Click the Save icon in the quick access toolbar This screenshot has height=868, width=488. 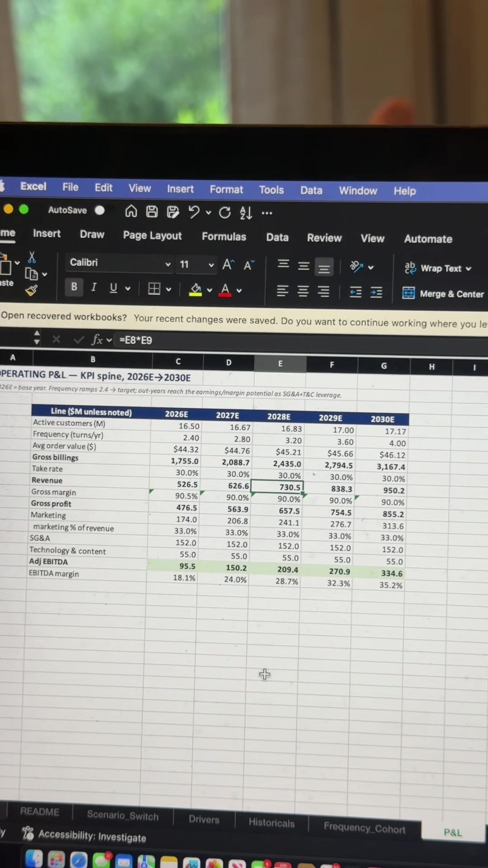[x=152, y=212]
